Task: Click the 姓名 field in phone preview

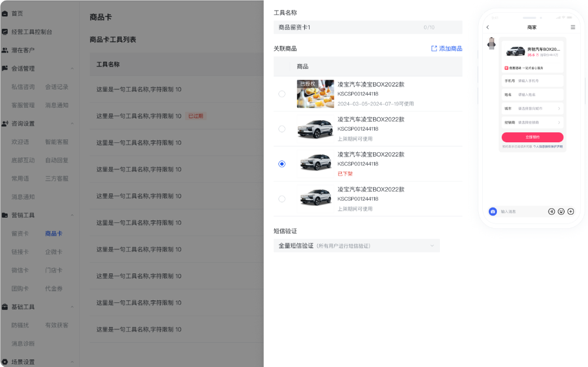Action: [533, 95]
